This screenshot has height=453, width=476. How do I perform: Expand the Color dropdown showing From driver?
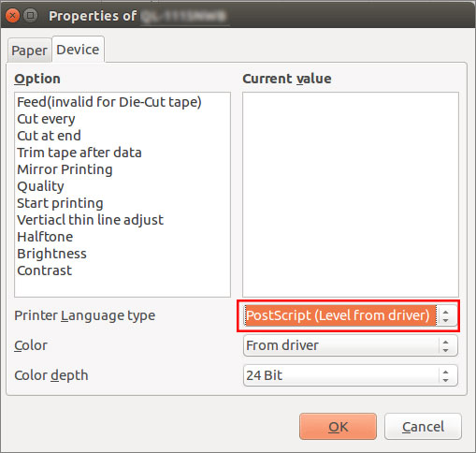pyautogui.click(x=350, y=345)
